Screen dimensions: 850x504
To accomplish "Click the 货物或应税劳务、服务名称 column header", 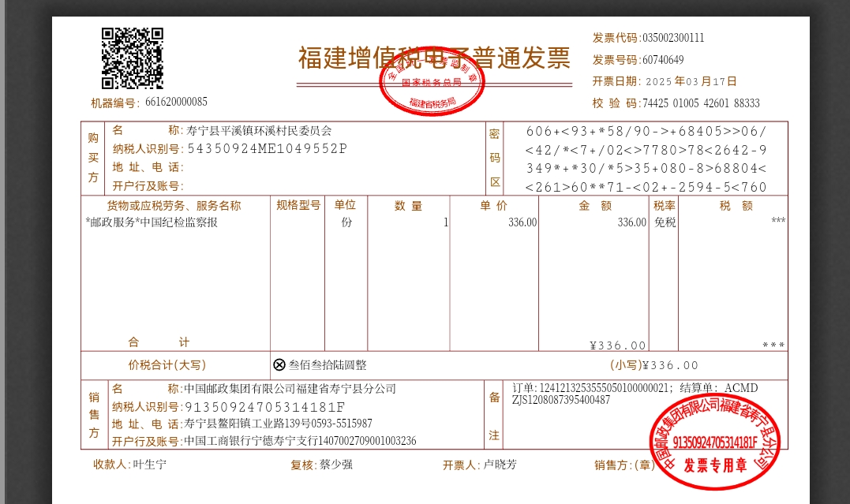I will [x=174, y=205].
